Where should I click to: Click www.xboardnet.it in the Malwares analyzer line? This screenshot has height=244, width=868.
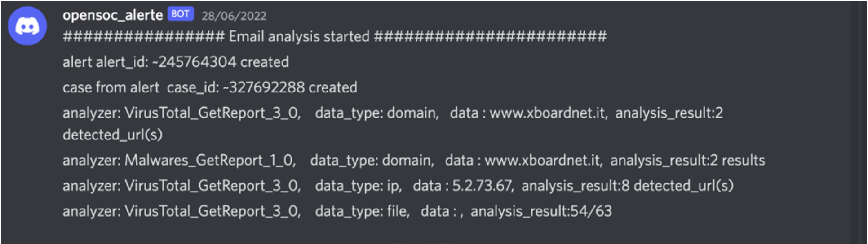click(543, 160)
